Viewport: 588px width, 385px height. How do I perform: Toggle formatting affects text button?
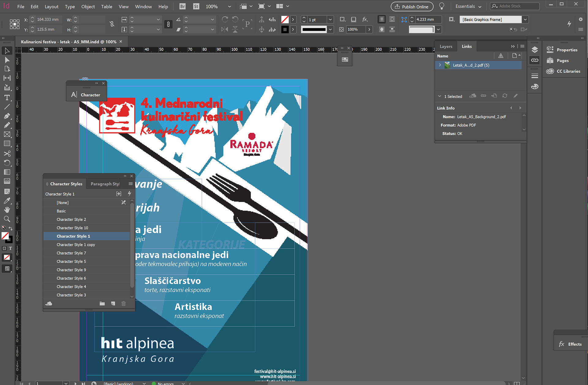click(10, 248)
